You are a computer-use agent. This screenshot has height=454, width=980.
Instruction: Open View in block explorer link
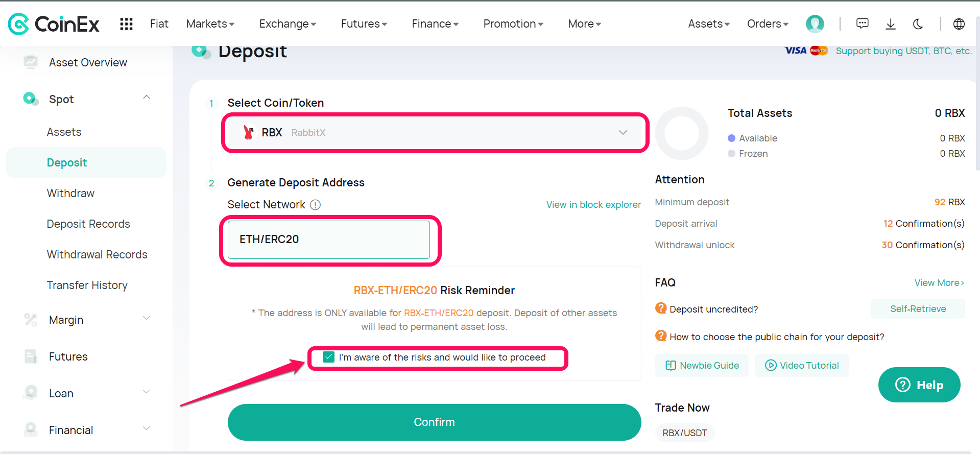tap(593, 205)
